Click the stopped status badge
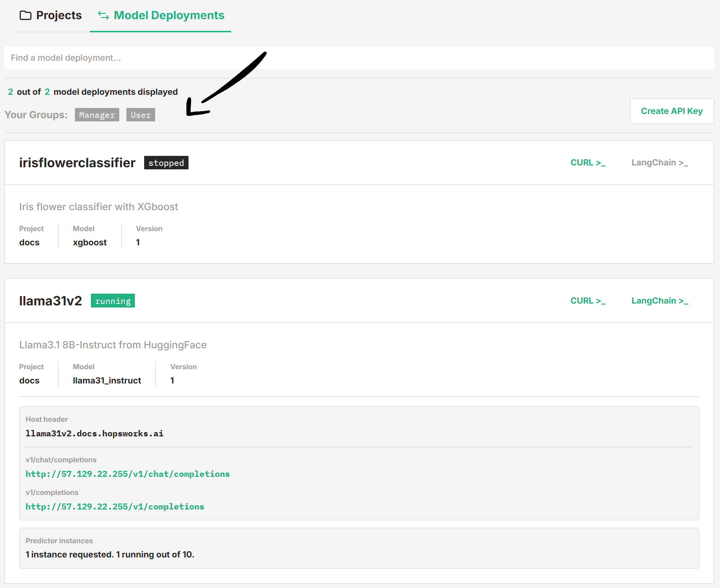Viewport: 720px width, 588px height. (x=166, y=163)
